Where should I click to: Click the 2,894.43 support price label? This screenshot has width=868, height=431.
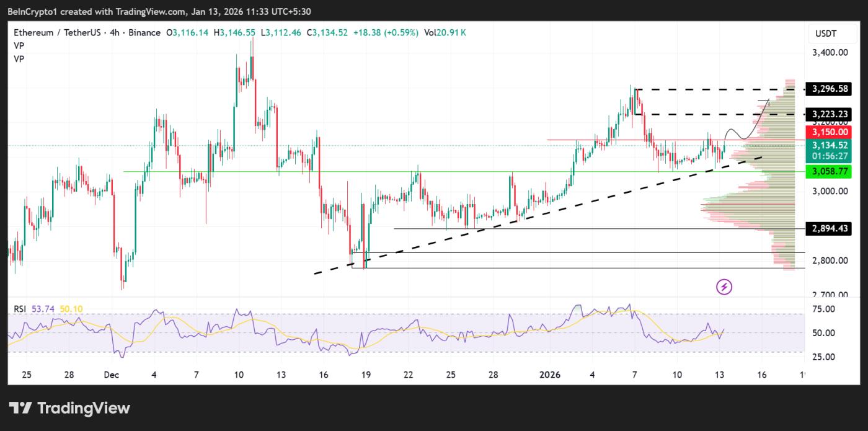[x=830, y=229]
